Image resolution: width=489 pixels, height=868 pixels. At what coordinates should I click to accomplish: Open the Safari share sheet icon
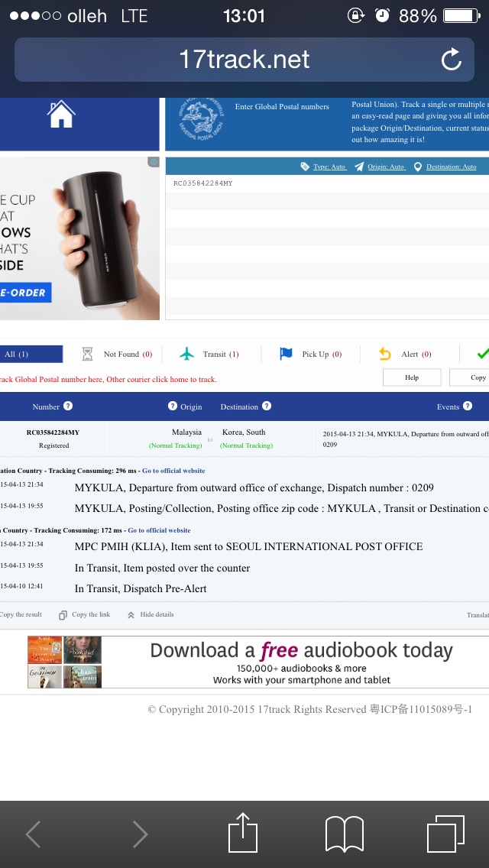(243, 833)
